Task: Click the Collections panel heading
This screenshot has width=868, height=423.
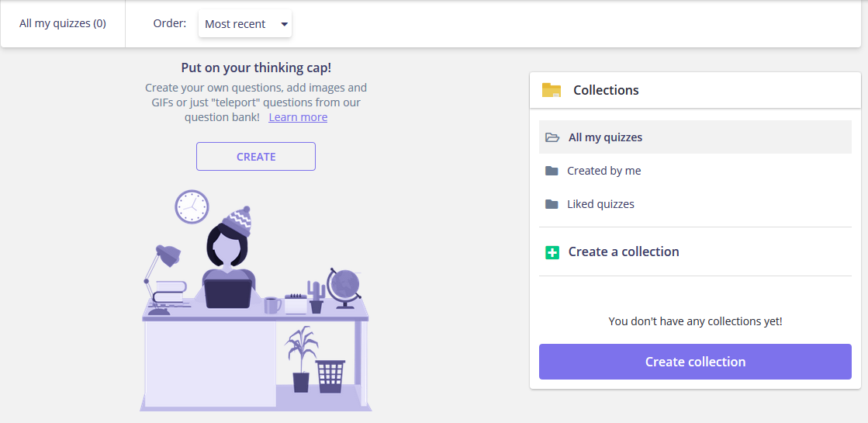Action: tap(606, 90)
